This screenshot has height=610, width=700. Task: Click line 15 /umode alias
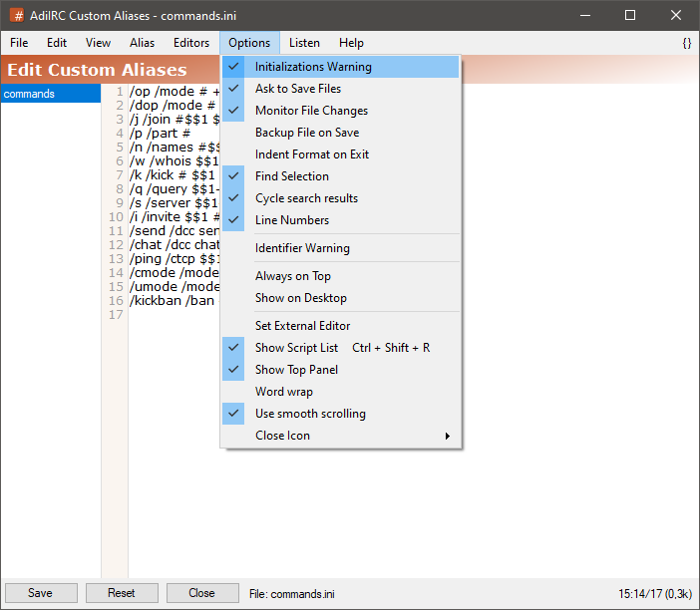(175, 286)
